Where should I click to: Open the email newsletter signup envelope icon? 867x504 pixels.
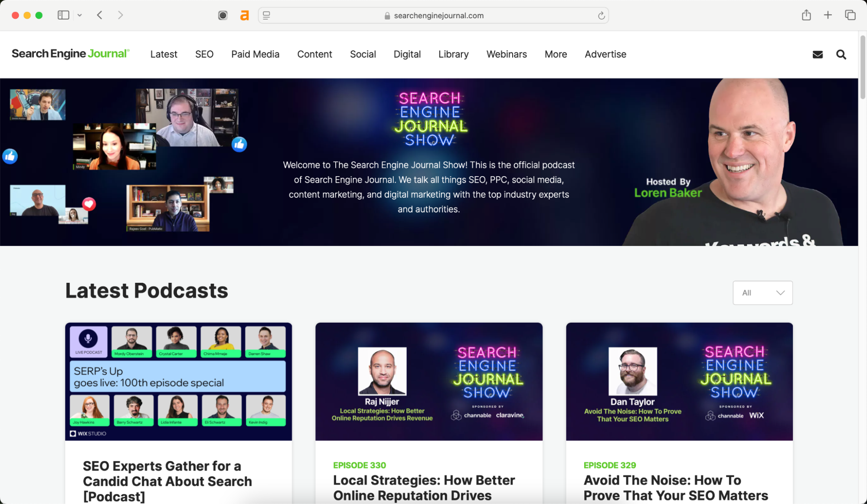pos(817,54)
